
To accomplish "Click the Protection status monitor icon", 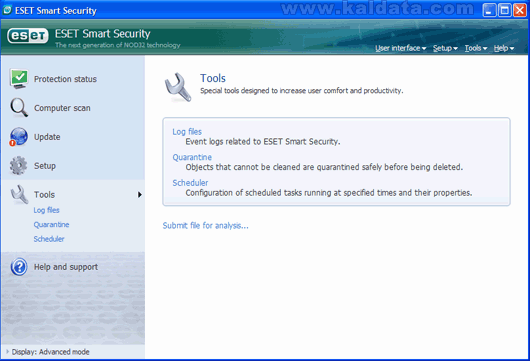I will pos(19,79).
